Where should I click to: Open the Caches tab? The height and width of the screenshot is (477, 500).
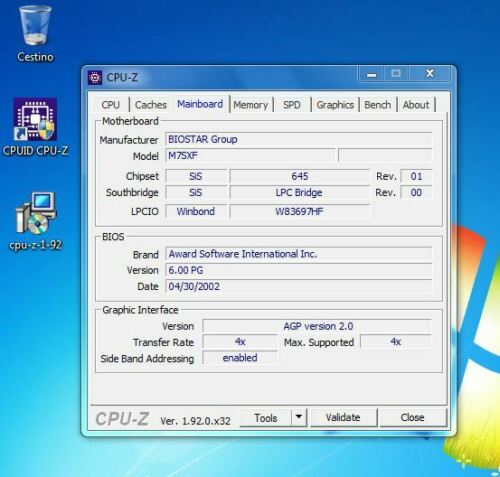point(151,105)
